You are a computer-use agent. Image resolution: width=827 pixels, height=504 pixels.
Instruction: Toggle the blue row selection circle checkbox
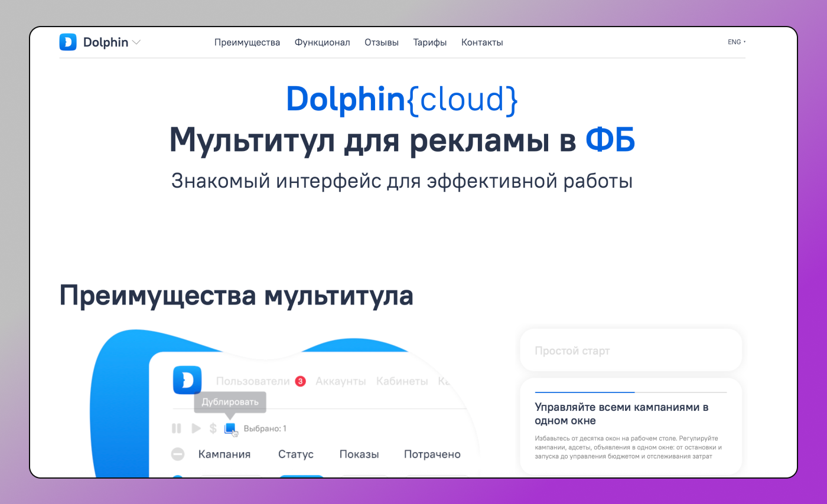(x=178, y=474)
